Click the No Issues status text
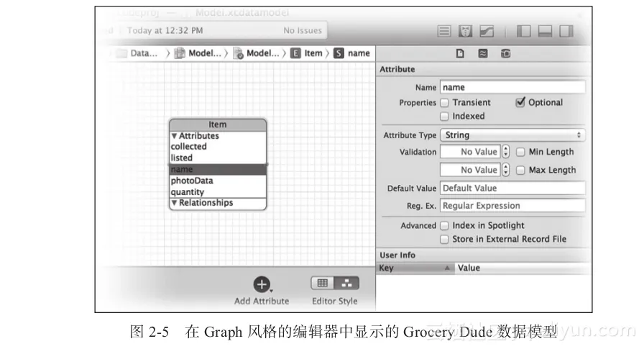The height and width of the screenshot is (349, 644). click(303, 30)
